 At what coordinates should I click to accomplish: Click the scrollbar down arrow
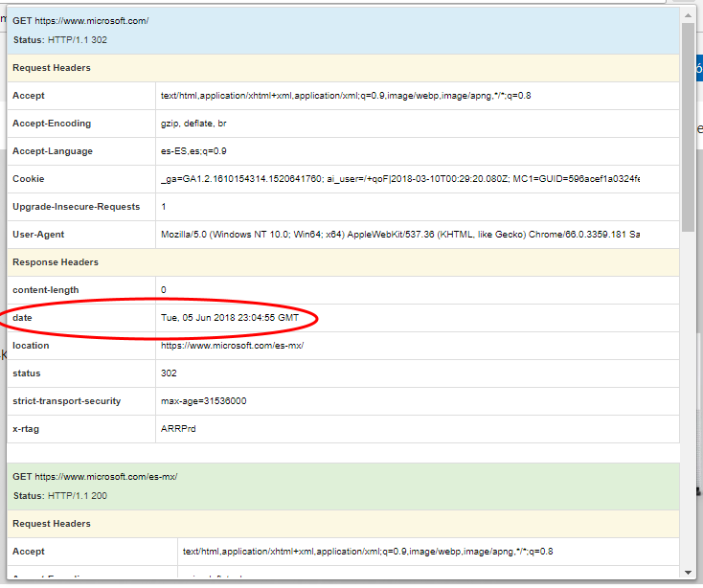point(688,573)
